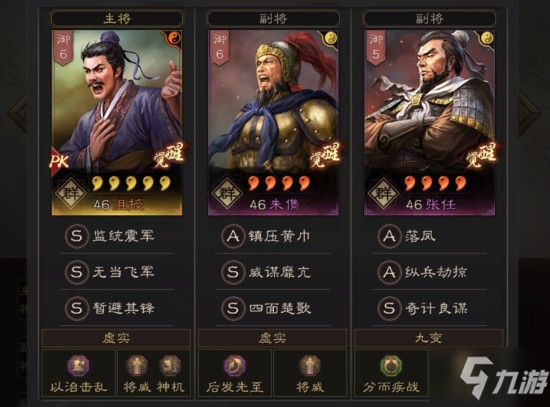The width and height of the screenshot is (550, 407).
Task: Open the 分而疾战 green ring icon
Action: point(391,366)
